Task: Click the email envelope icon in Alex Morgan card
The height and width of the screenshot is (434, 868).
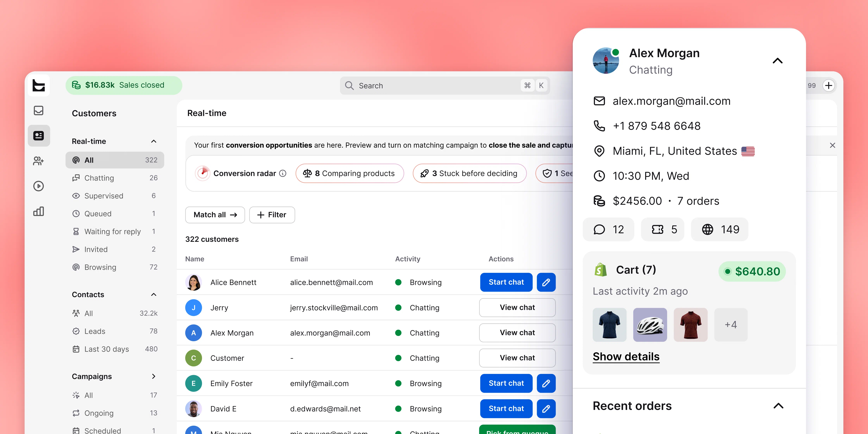Action: (599, 101)
